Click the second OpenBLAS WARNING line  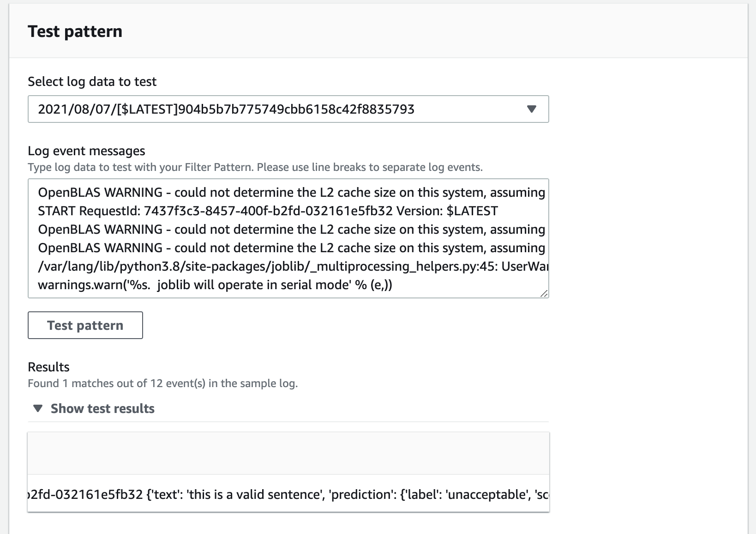coord(291,230)
